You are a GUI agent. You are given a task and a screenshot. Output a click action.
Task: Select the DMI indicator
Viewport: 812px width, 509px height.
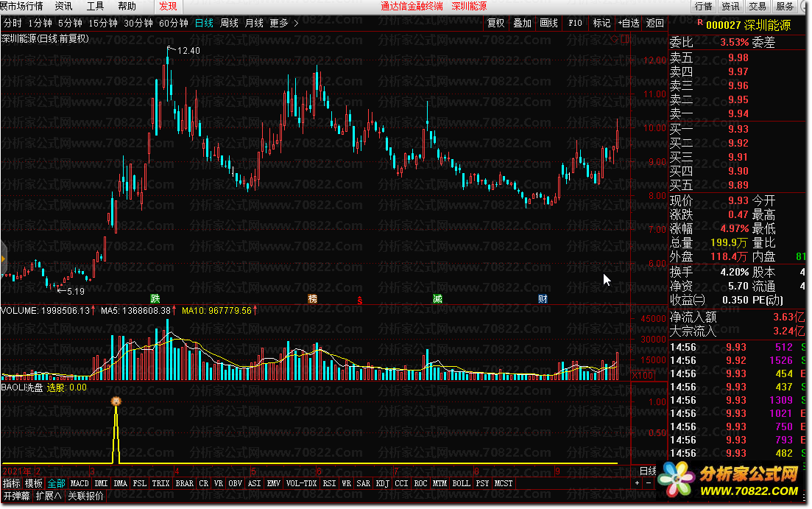[x=101, y=483]
